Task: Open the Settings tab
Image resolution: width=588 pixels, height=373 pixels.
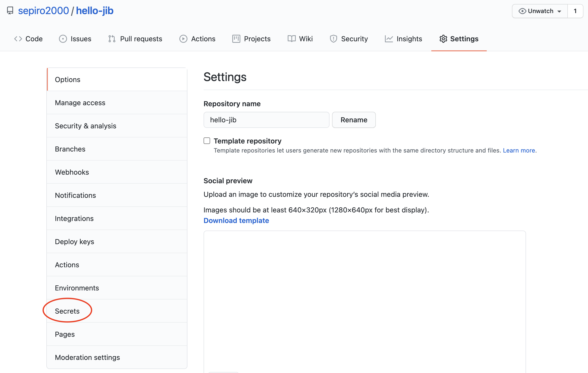Action: click(x=459, y=39)
